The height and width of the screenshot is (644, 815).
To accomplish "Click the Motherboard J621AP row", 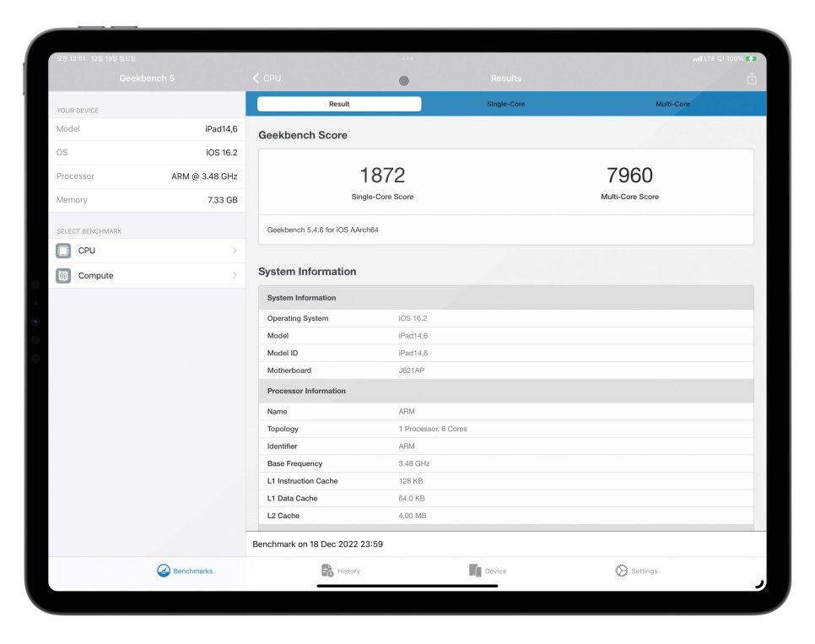I will click(505, 371).
